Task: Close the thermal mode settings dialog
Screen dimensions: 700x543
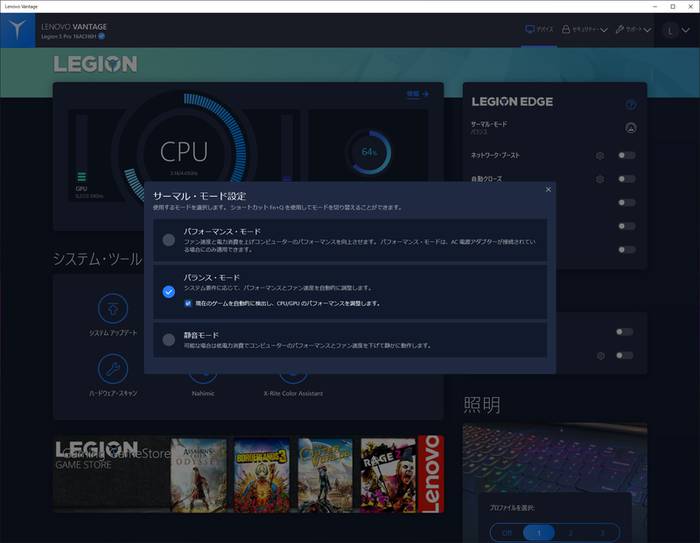Action: point(548,189)
